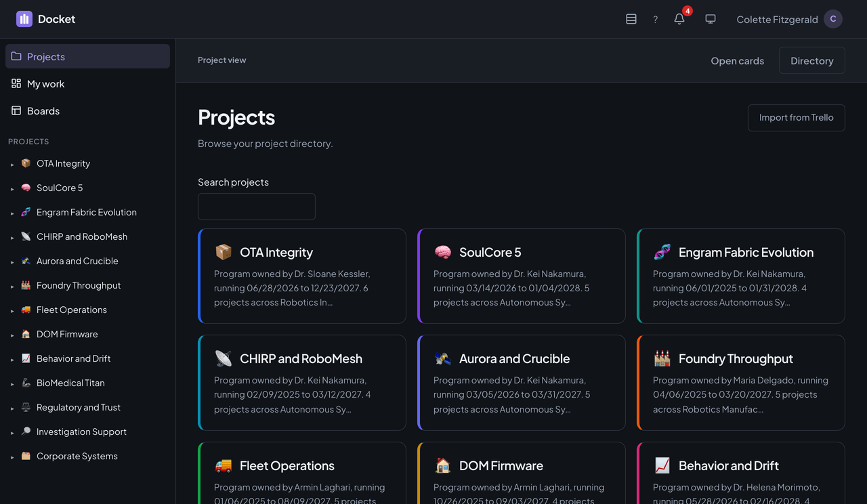The image size is (867, 504).
Task: Click the brain emoji on SoulCore 5 card
Action: [x=443, y=252]
